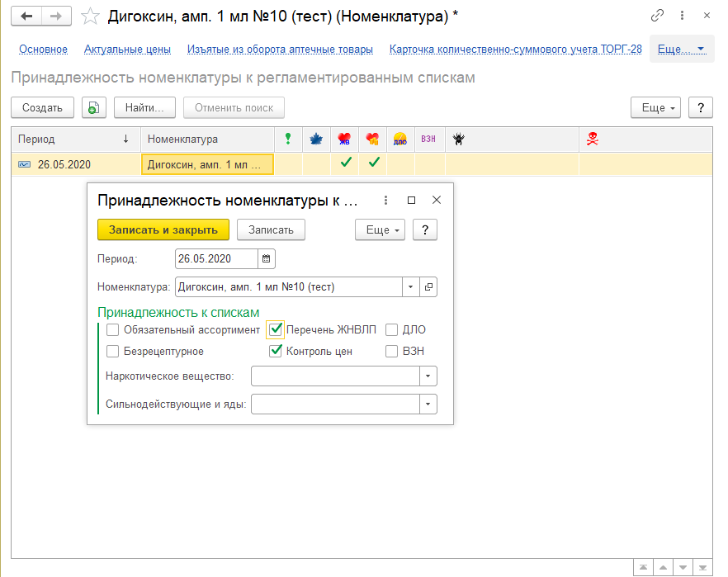728x577 pixels.
Task: Open the main window's three-dot menu
Action: (x=682, y=16)
